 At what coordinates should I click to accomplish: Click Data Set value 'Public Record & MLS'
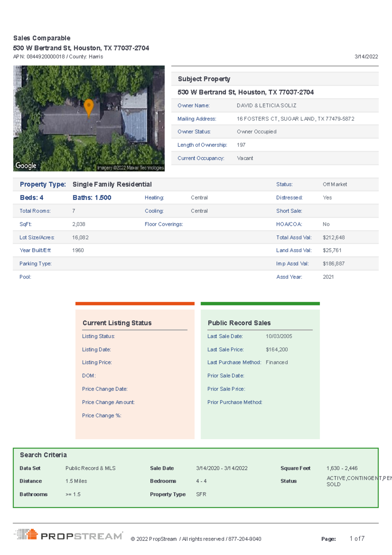point(90,468)
